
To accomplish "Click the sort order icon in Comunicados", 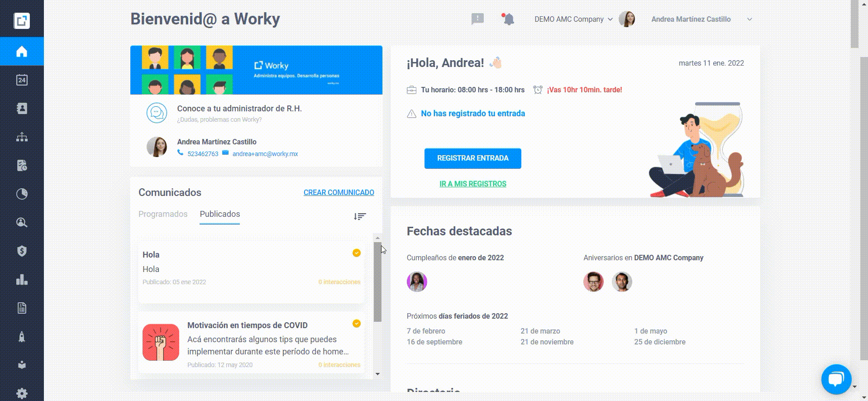I will (x=360, y=216).
